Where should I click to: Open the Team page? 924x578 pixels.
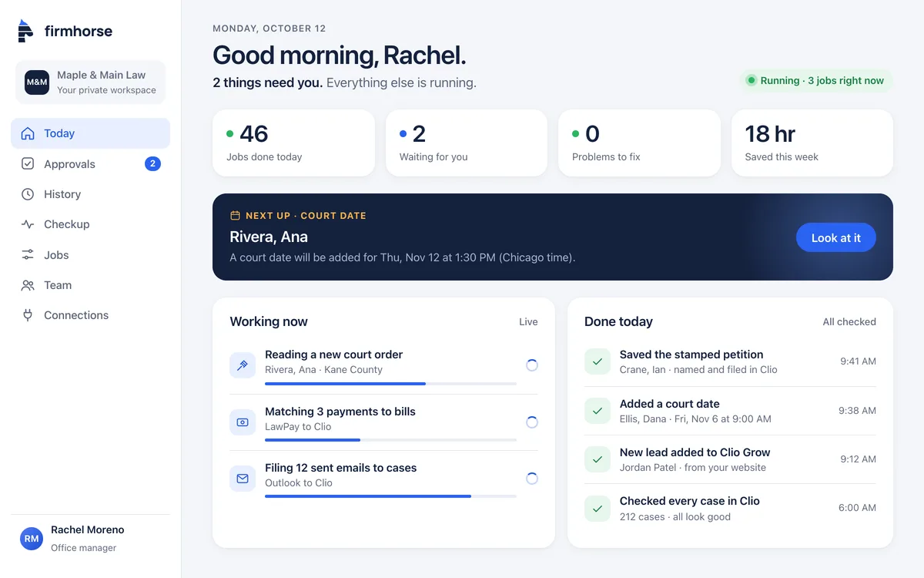(90, 285)
